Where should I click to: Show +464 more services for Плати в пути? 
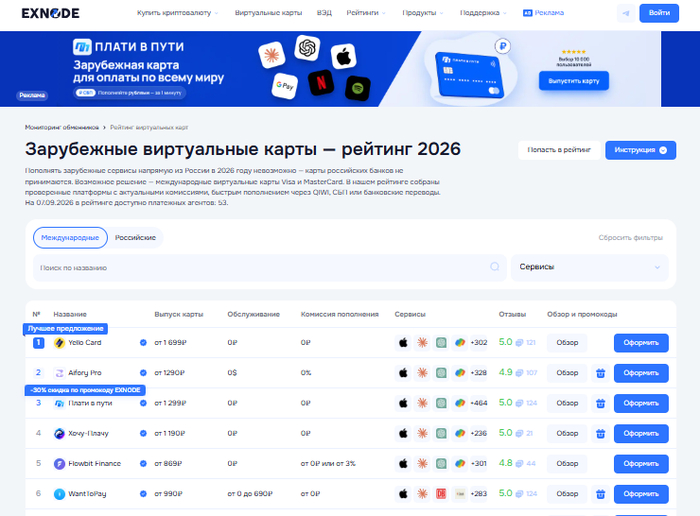pyautogui.click(x=479, y=403)
